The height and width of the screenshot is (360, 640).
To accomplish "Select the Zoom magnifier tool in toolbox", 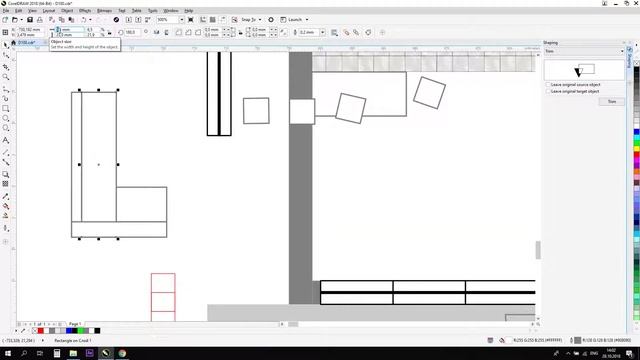I will (6, 77).
